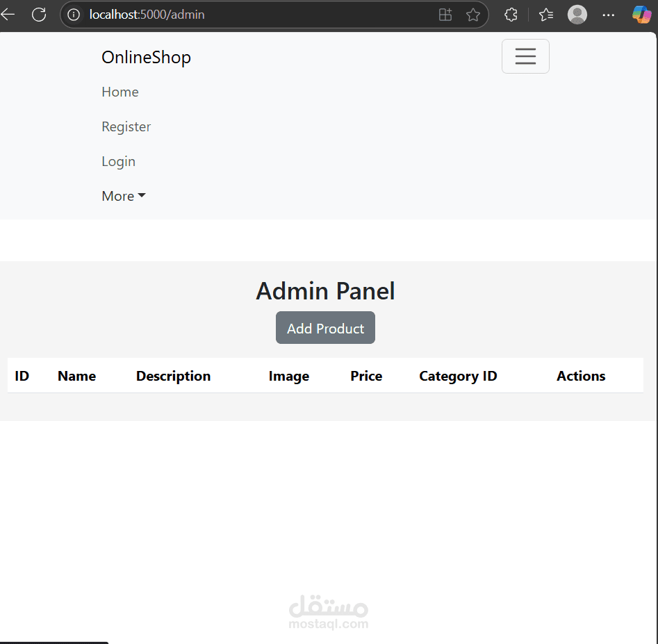The image size is (658, 644).
Task: Open the Login page link
Action: [x=118, y=162]
